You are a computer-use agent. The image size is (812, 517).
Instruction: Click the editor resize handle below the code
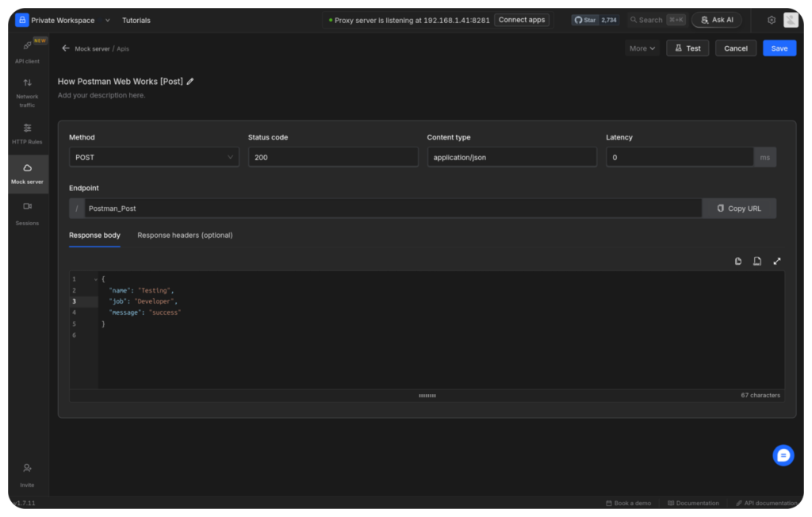pyautogui.click(x=427, y=396)
